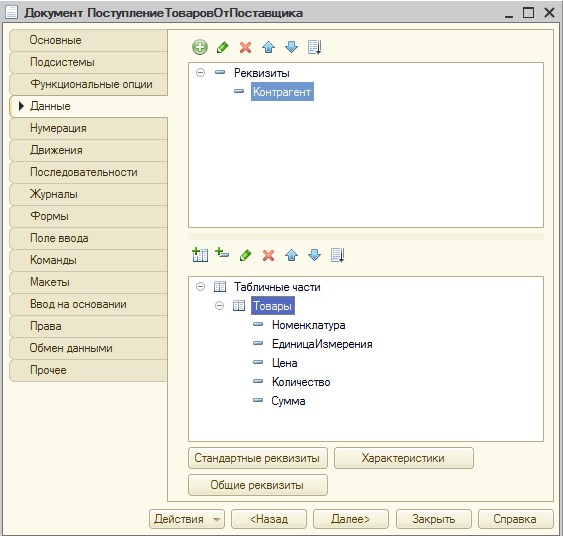Viewport: 563px width, 536px height.
Task: Edit selected attribute with pencil icon in top toolbar
Action: pyautogui.click(x=223, y=47)
